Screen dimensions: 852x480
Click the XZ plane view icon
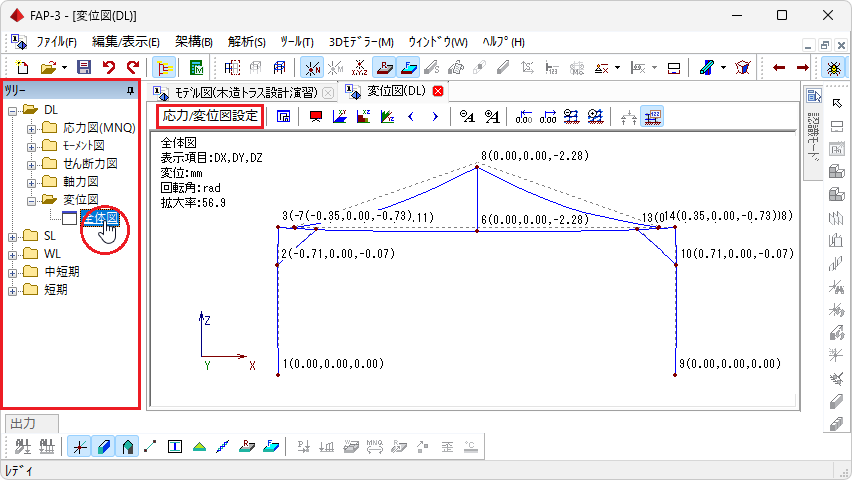(362, 116)
